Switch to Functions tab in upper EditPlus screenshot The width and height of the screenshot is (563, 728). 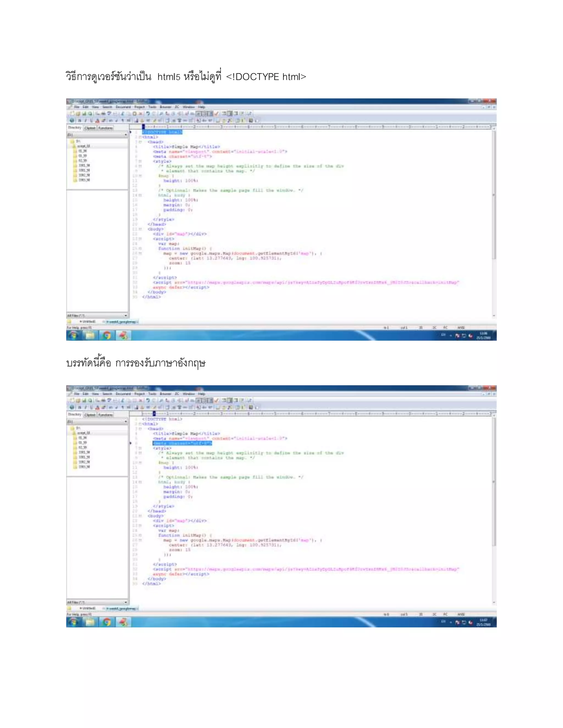(x=105, y=128)
